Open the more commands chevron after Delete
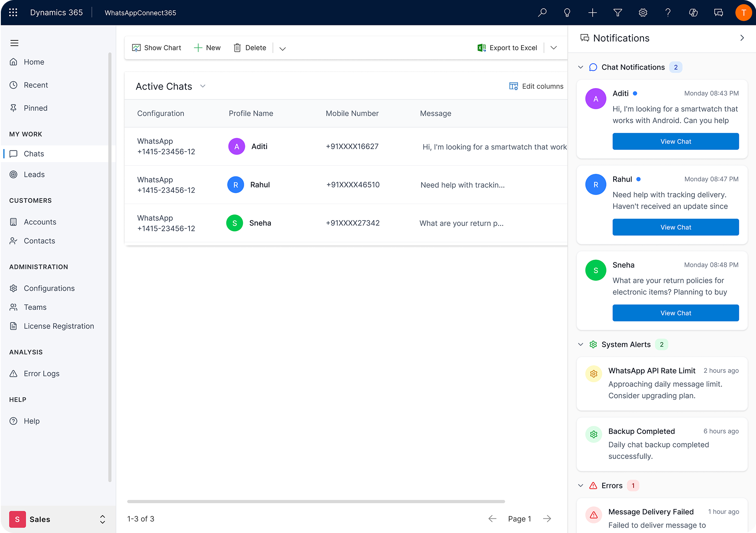Screen dimensions: 756x533 click(282, 48)
